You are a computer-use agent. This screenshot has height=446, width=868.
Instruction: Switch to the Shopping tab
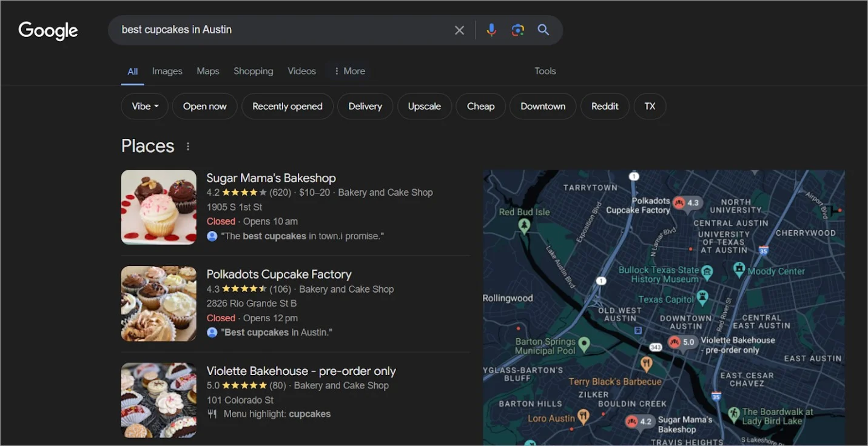[254, 71]
